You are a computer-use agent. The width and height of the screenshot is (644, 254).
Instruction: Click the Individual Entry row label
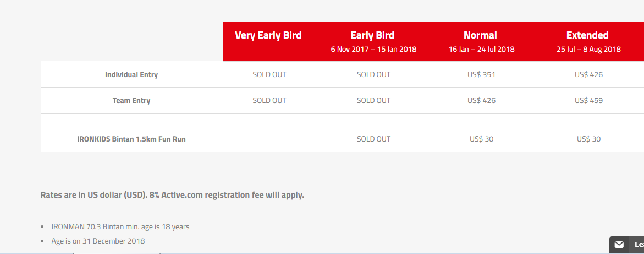pos(131,74)
